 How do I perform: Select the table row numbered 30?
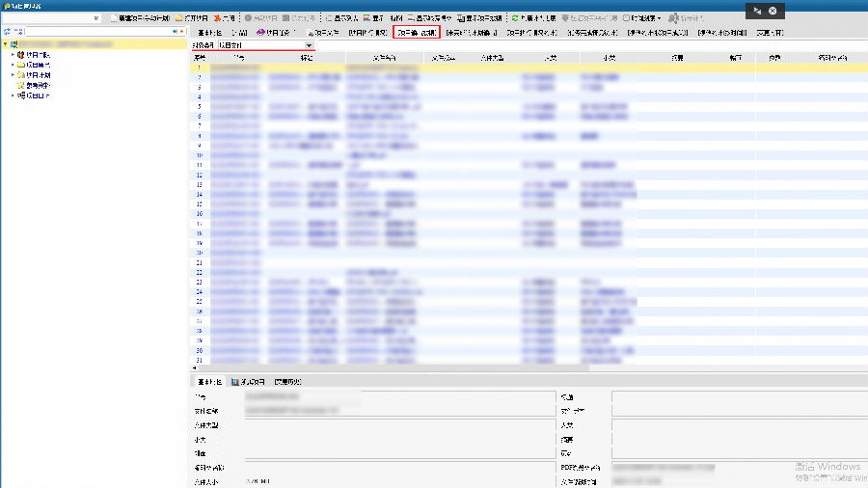coord(529,350)
